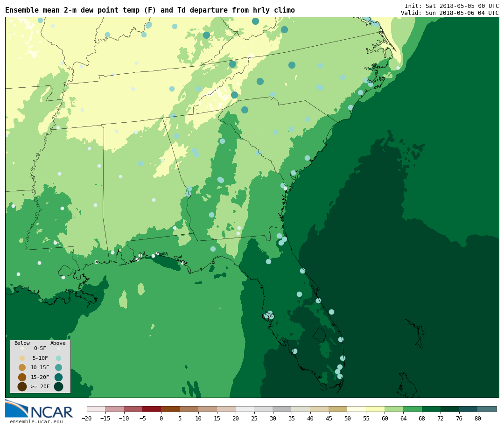Pick the 15 to 20 colorbar swatch

(226, 409)
